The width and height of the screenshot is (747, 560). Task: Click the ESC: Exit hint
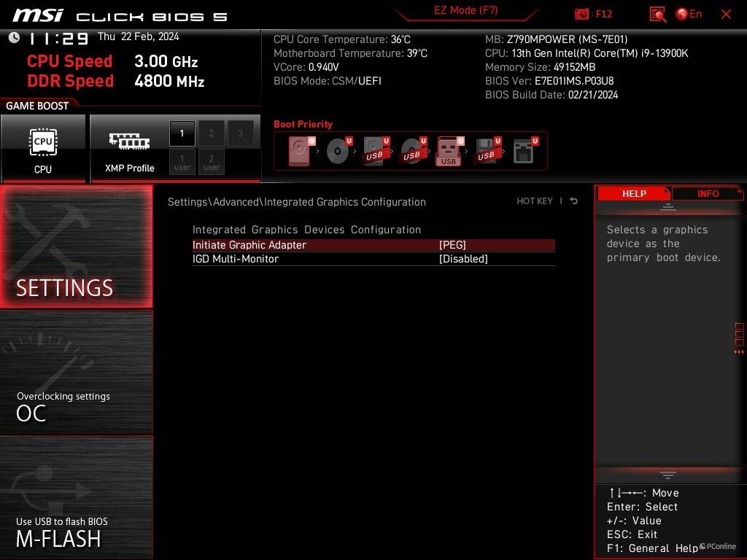point(632,534)
